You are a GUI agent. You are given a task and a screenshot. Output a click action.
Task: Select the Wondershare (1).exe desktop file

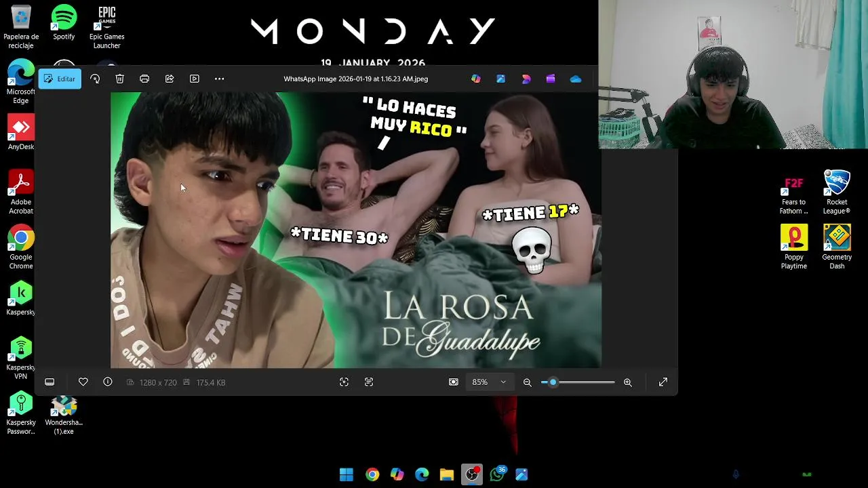(x=64, y=415)
